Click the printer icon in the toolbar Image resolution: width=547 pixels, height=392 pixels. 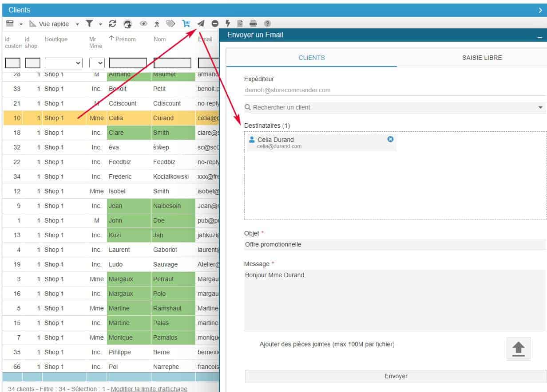(253, 24)
